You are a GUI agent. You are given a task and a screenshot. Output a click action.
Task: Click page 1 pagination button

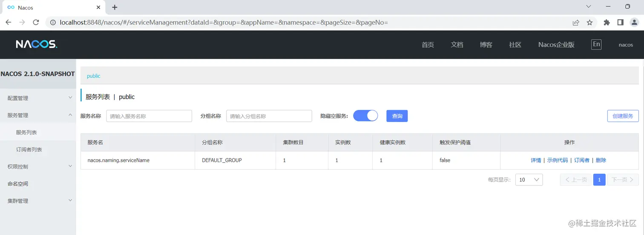click(x=599, y=180)
